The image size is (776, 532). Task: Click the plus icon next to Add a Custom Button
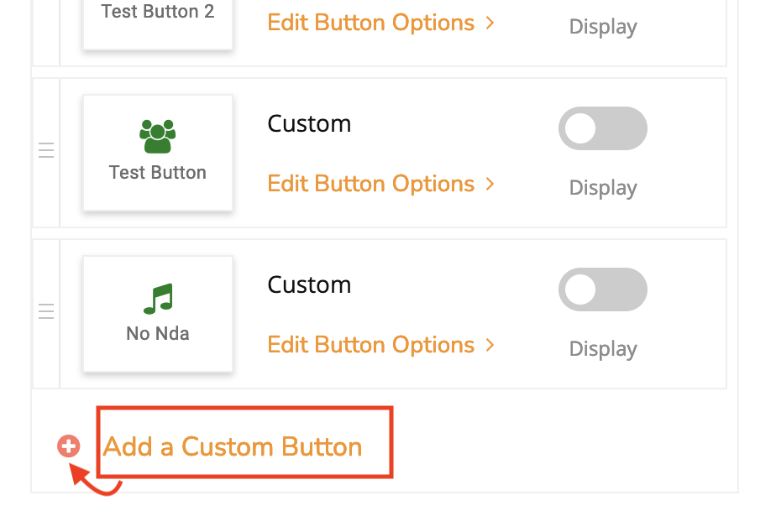pos(68,446)
